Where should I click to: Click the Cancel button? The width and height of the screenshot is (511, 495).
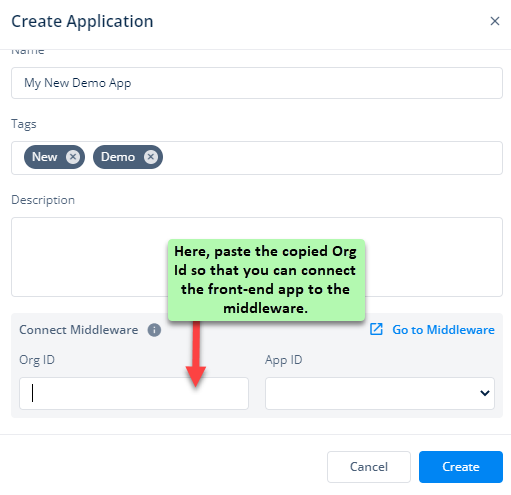click(x=369, y=467)
